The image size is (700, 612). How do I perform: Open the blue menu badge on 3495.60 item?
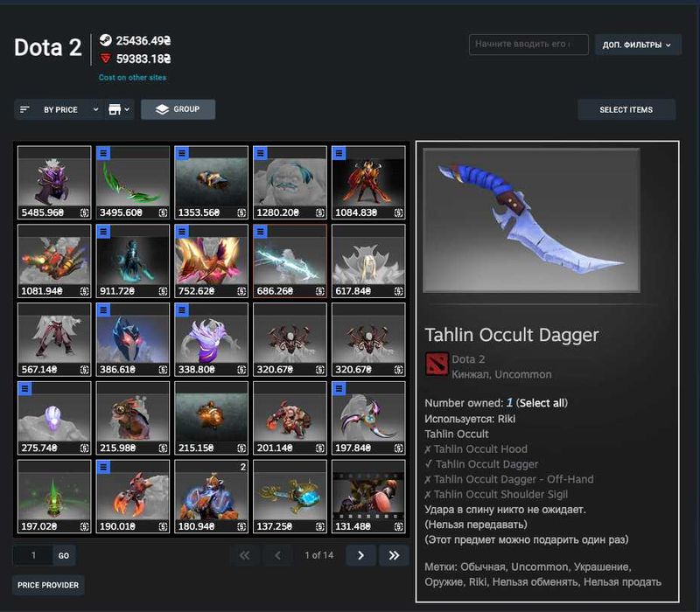(103, 153)
